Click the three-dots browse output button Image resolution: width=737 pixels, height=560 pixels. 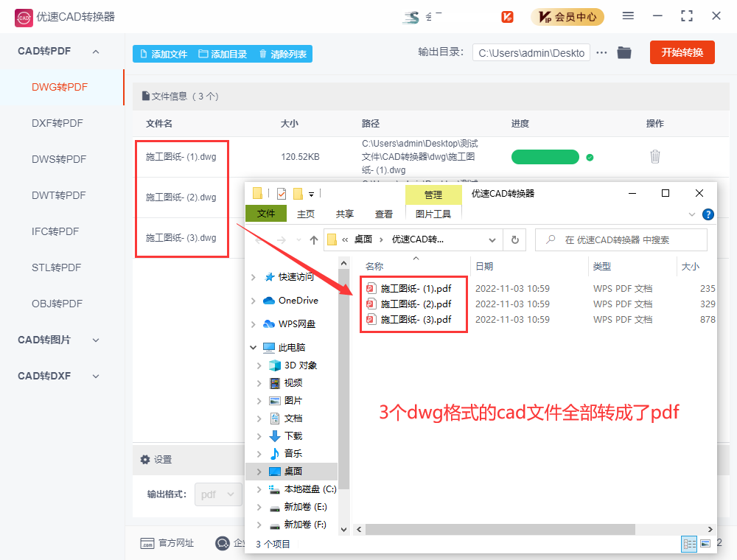(601, 52)
